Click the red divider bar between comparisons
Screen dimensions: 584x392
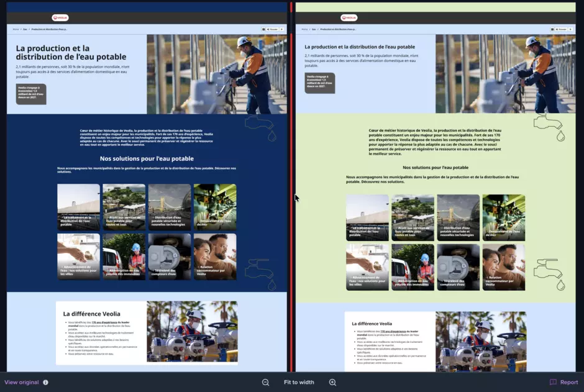click(x=291, y=186)
